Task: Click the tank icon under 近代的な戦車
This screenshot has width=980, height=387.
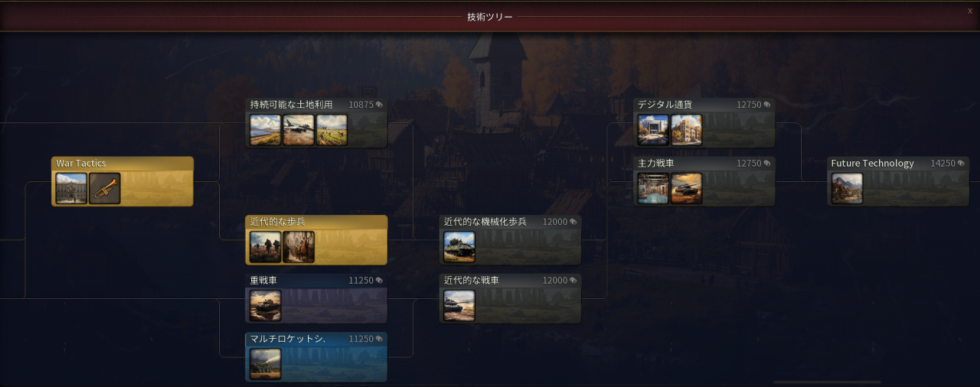Action: tap(459, 305)
